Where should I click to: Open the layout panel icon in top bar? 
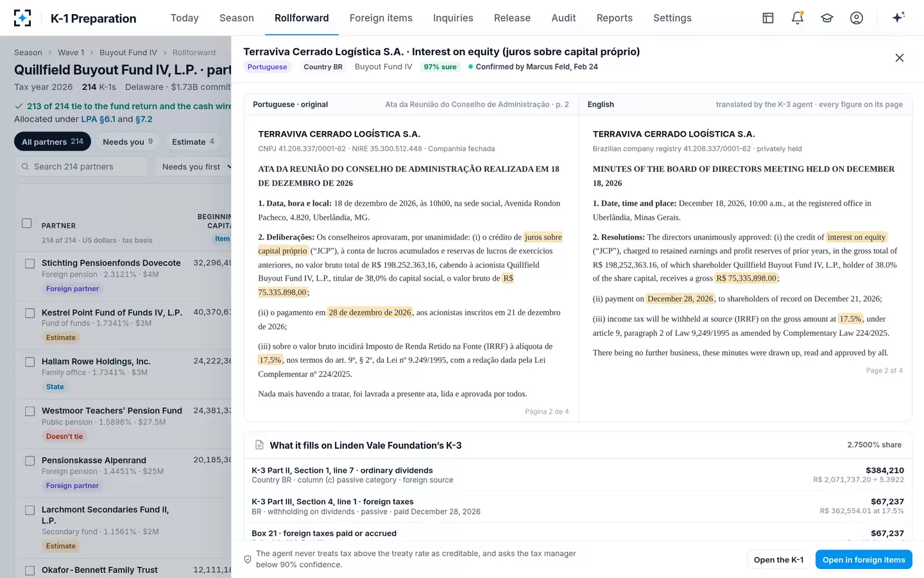pyautogui.click(x=768, y=18)
